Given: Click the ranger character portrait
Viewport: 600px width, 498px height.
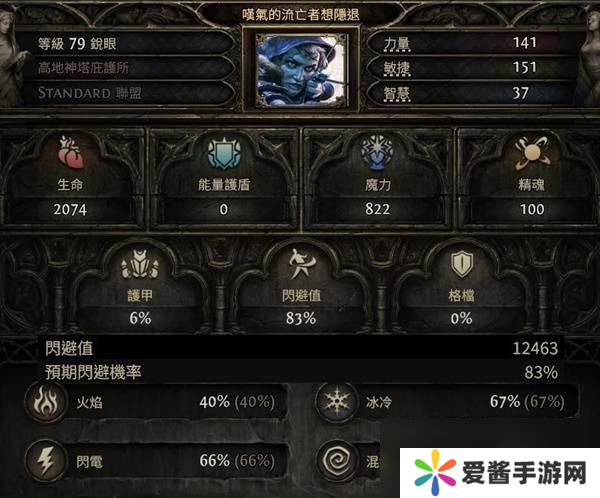Looking at the screenshot, I should [302, 69].
